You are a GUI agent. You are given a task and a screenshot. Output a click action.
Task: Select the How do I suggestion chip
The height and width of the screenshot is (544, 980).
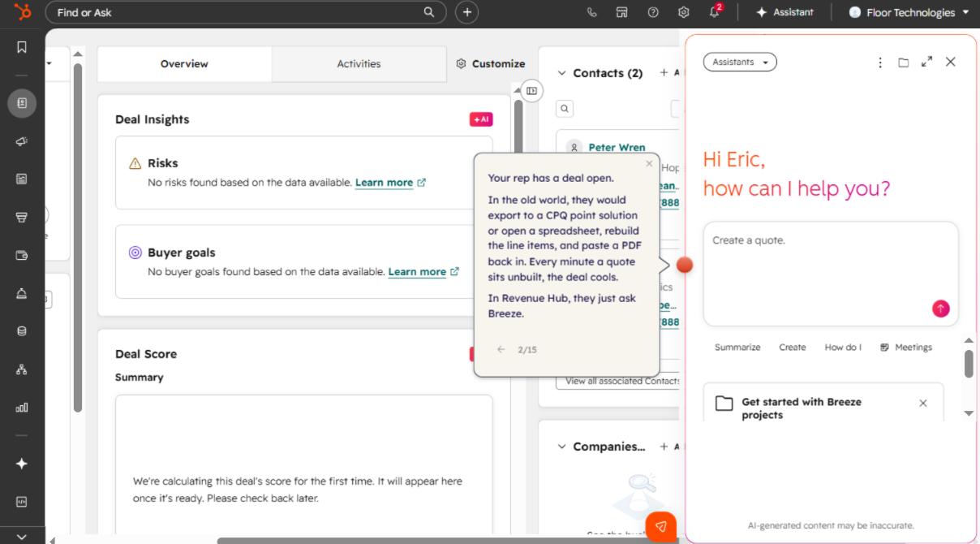[843, 348]
